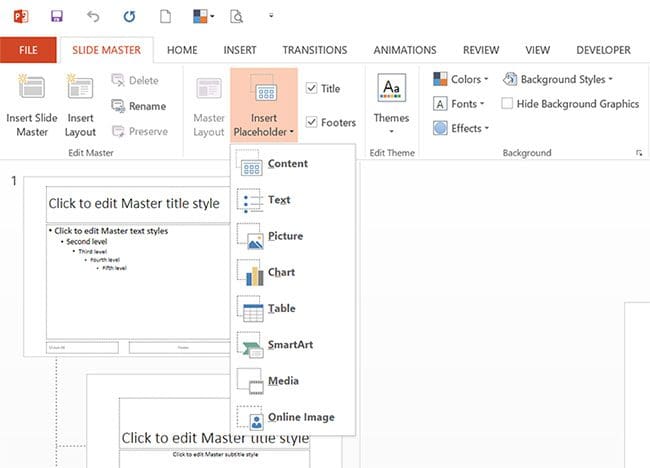Open the Master Layout dialog
Viewport: 650px width, 468px height.
pyautogui.click(x=209, y=105)
